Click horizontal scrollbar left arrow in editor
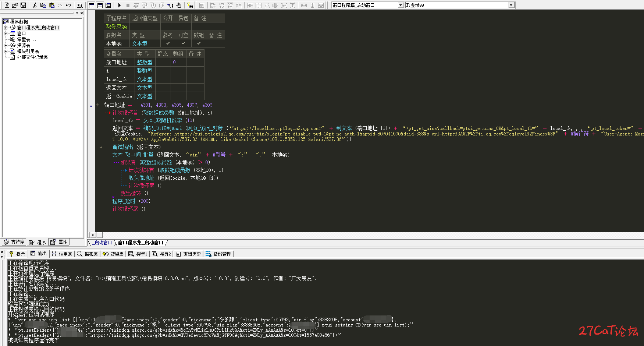 pyautogui.click(x=93, y=235)
